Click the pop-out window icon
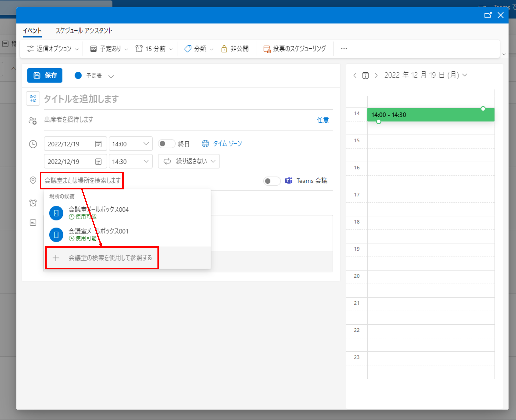The width and height of the screenshot is (516, 420). coord(488,15)
